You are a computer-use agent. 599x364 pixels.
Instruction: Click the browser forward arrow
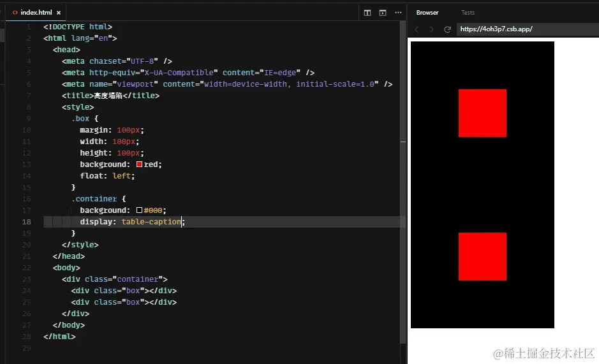[x=432, y=29]
